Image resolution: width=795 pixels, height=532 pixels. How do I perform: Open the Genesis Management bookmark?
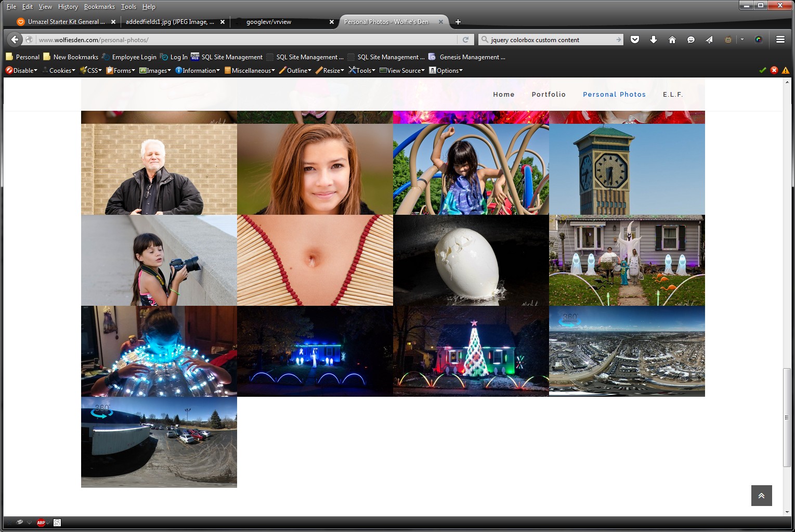pyautogui.click(x=467, y=57)
